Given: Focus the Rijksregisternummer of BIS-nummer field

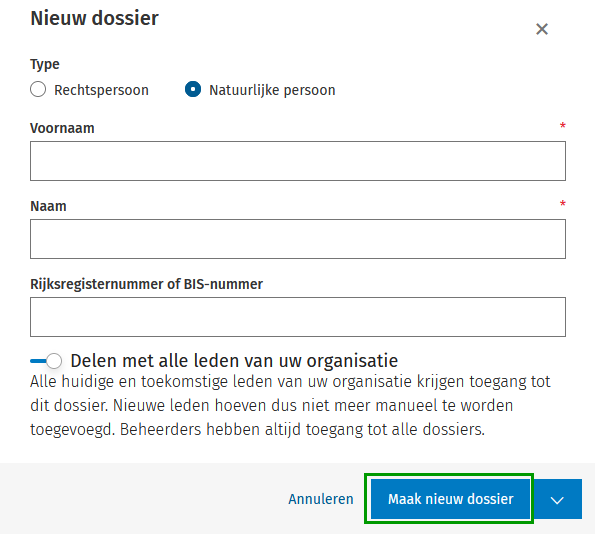Looking at the screenshot, I should [298, 317].
